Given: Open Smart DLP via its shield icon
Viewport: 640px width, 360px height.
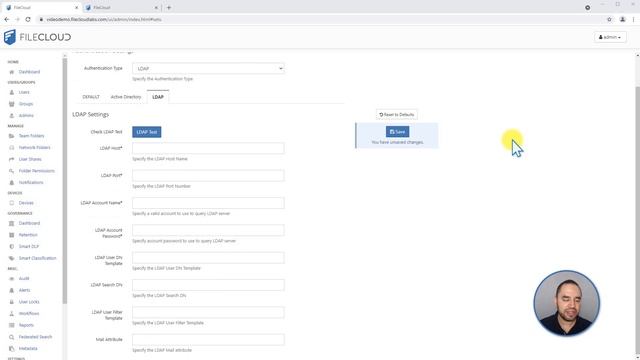Looking at the screenshot, I should (11, 247).
